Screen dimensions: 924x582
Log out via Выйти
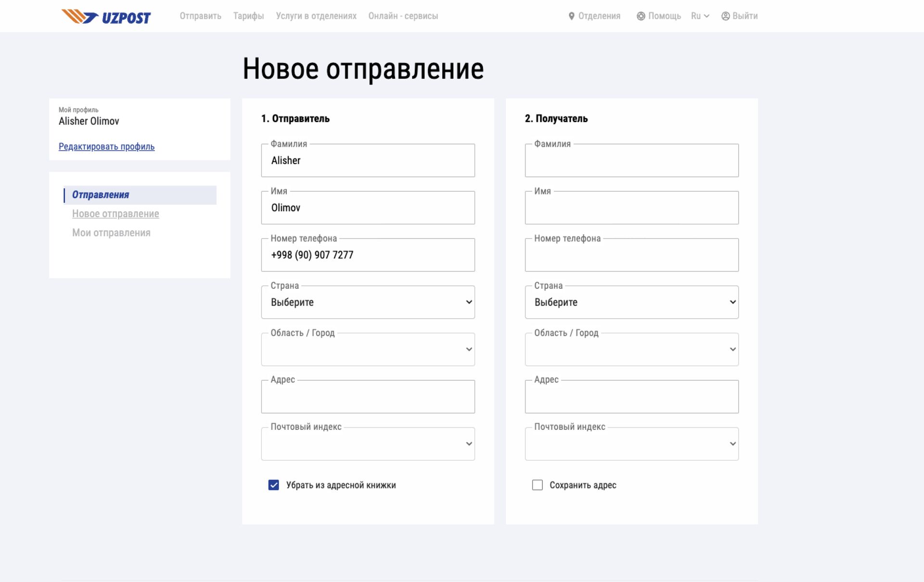(x=745, y=16)
